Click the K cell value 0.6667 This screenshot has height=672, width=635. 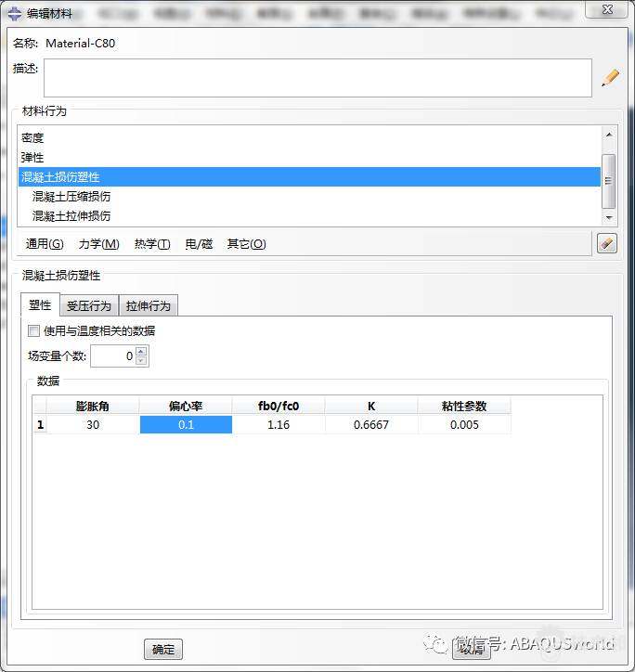pos(371,425)
